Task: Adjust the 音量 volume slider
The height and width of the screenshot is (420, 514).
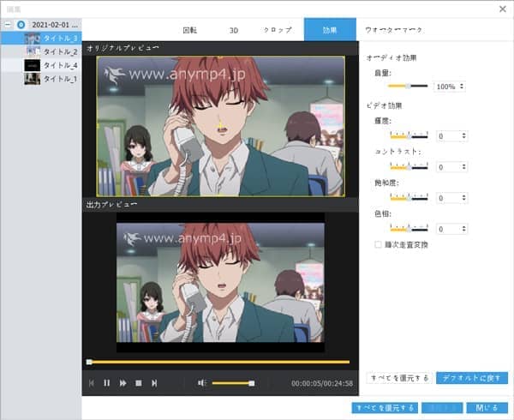Action: pyautogui.click(x=408, y=86)
